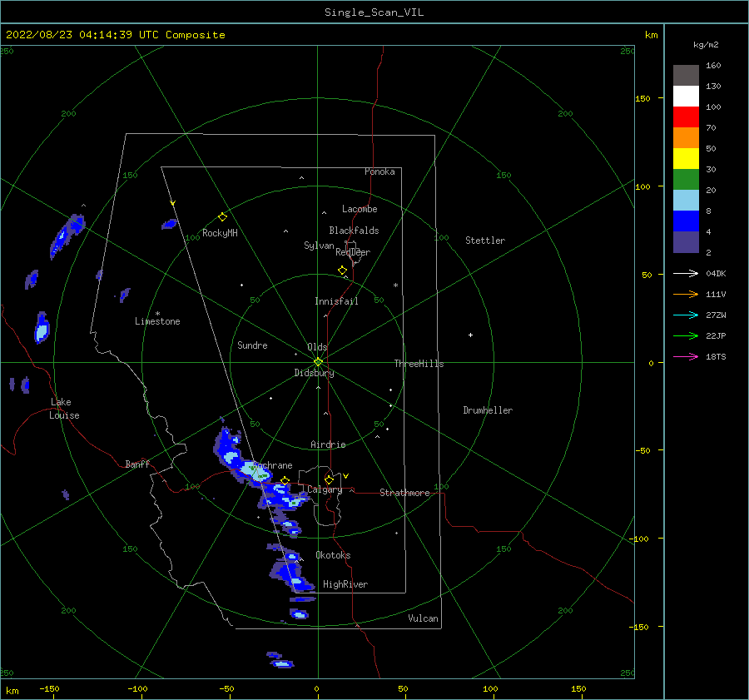Click the radar-center diamond between Olds and Didsbury
The height and width of the screenshot is (700, 749).
(x=318, y=362)
